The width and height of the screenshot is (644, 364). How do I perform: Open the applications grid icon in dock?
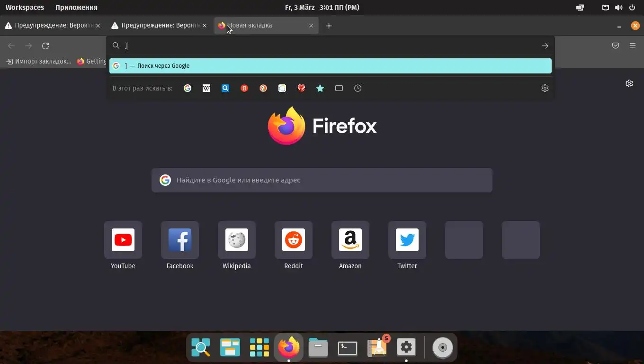pyautogui.click(x=259, y=347)
